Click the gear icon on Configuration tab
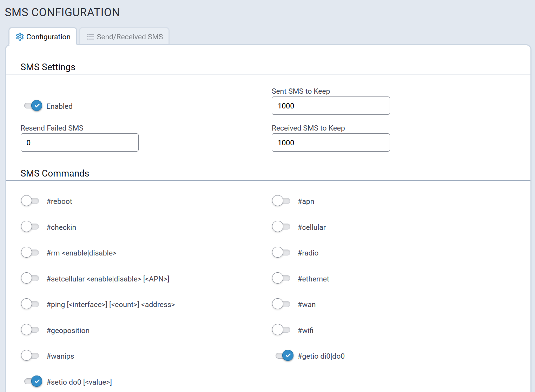535x392 pixels. [x=20, y=37]
